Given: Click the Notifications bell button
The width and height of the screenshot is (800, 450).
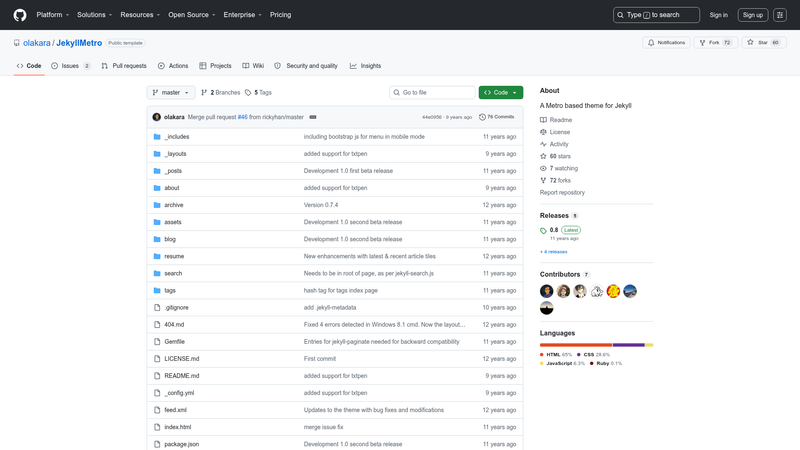Looking at the screenshot, I should pyautogui.click(x=666, y=42).
